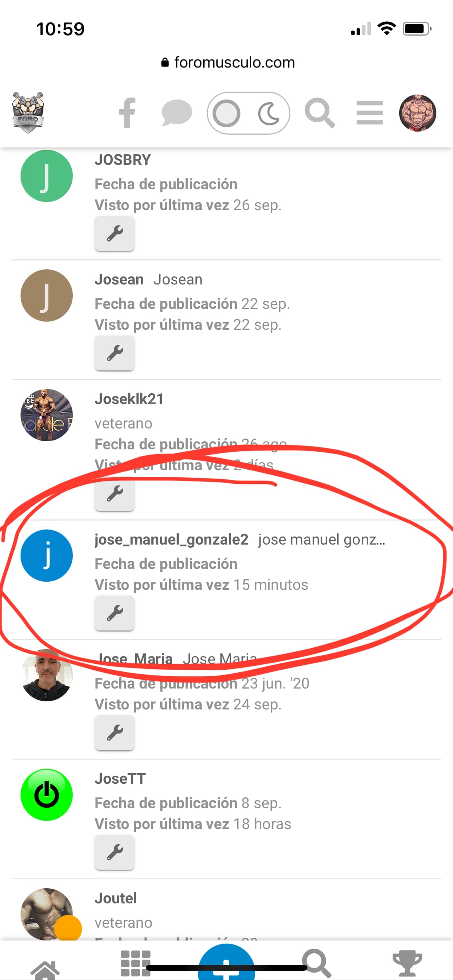Open header search magnifier

(x=319, y=113)
